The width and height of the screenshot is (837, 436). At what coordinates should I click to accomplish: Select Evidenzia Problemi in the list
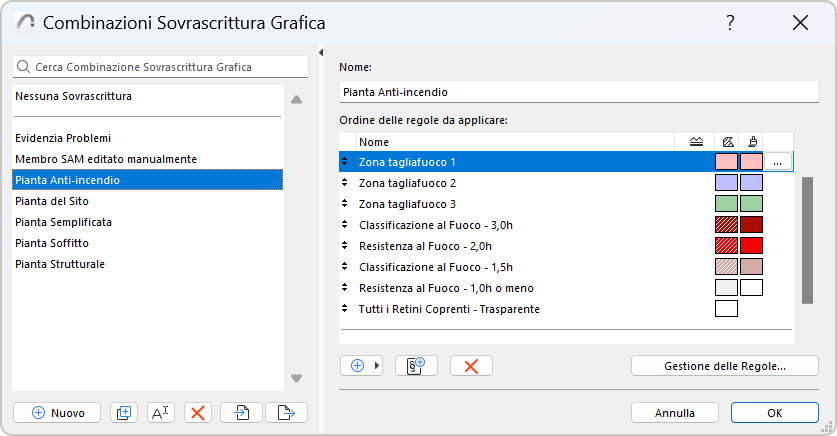tap(63, 138)
